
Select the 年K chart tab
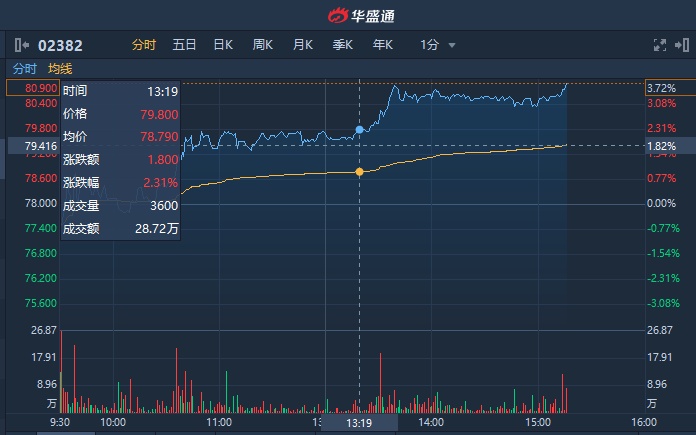click(383, 45)
